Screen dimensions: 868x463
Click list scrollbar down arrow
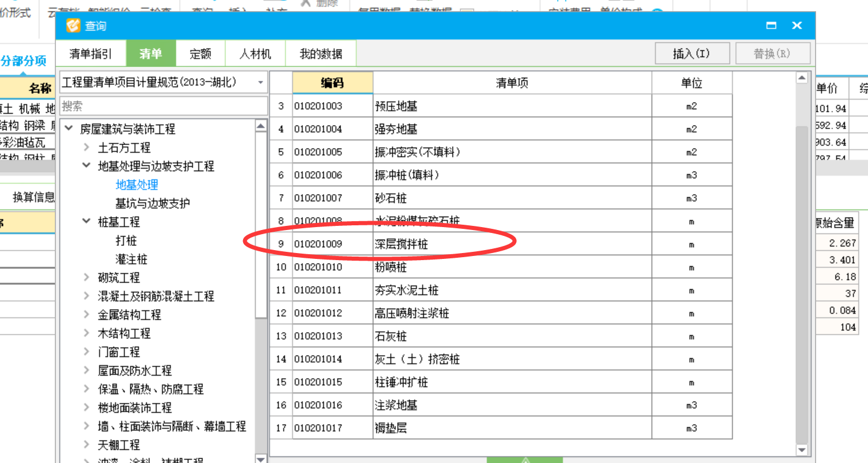801,450
